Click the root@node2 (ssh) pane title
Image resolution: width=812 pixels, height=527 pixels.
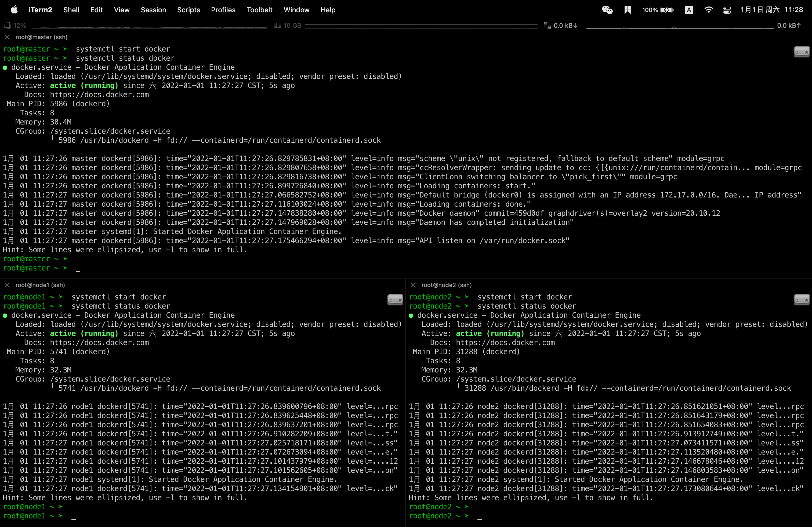[446, 285]
